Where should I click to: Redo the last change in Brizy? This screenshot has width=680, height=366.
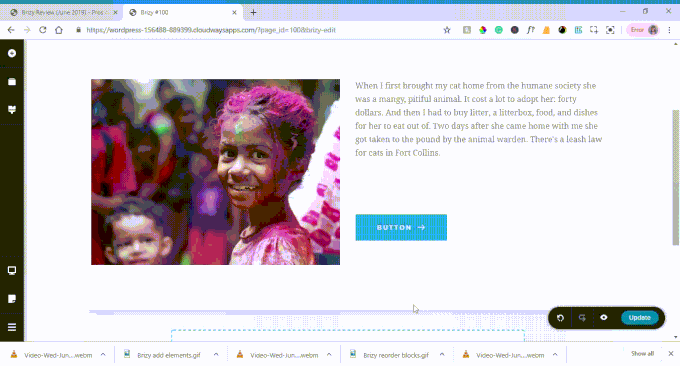tap(582, 318)
